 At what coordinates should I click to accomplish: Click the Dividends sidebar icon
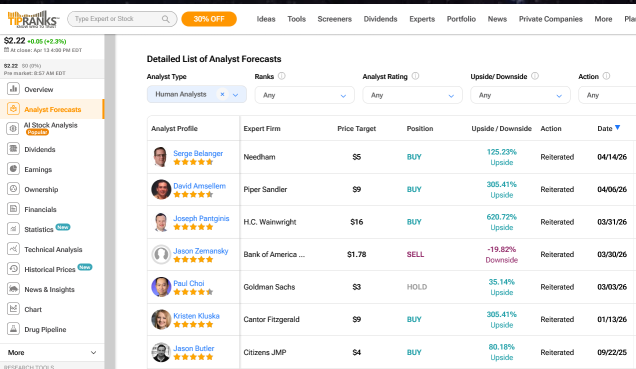pyautogui.click(x=13, y=149)
